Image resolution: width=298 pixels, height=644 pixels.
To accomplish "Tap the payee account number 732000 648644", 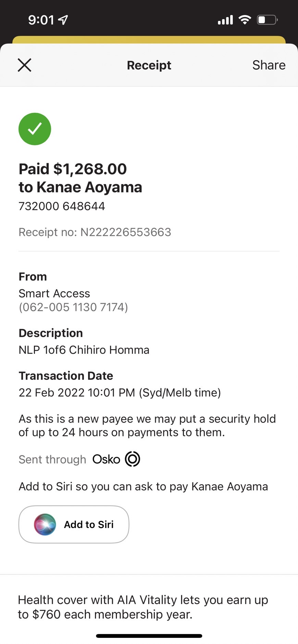I will 62,206.
